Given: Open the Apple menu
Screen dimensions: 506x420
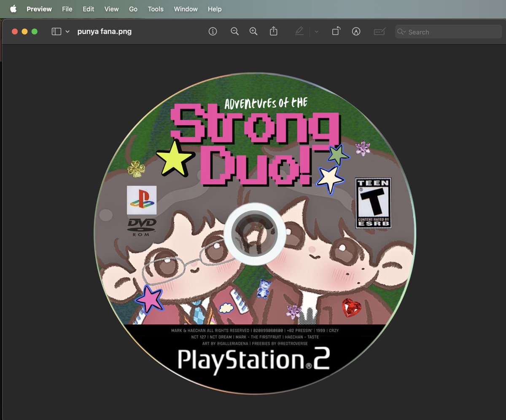Looking at the screenshot, I should point(13,9).
